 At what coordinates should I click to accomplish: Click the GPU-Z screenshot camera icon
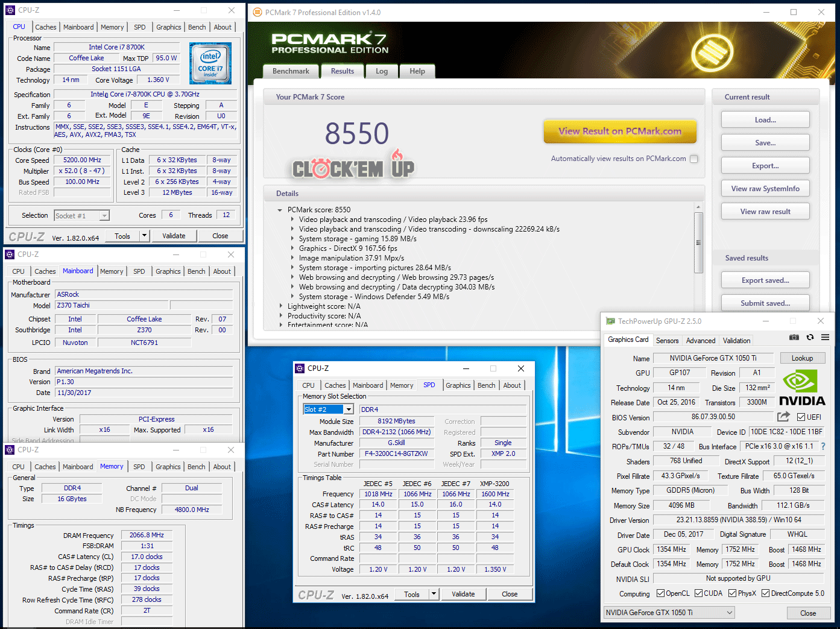click(x=794, y=337)
